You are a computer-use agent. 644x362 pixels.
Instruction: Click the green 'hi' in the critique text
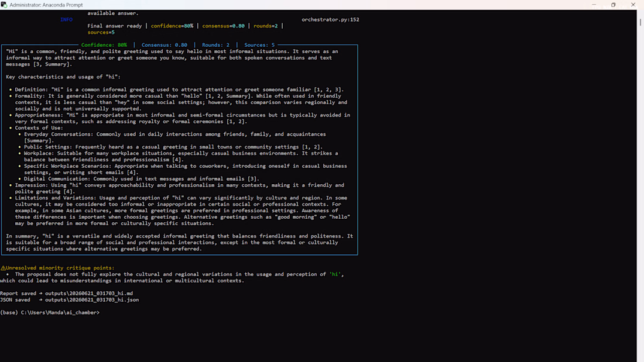pyautogui.click(x=335, y=274)
